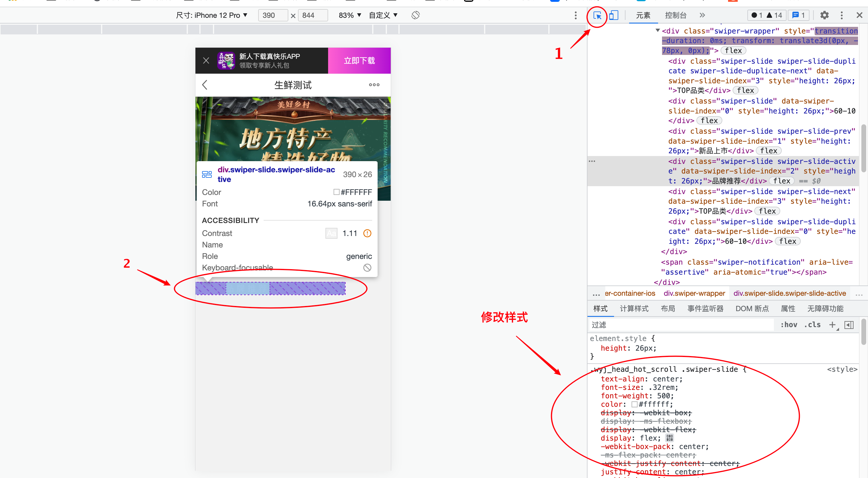This screenshot has height=478, width=868.
Task: Click the flex editor icon beside display: flex
Action: coord(670,438)
